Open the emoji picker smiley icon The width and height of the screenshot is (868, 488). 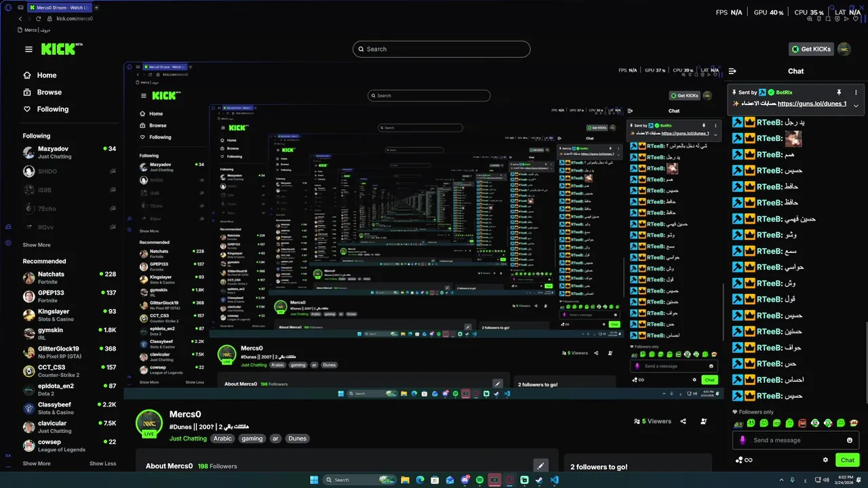(850, 440)
